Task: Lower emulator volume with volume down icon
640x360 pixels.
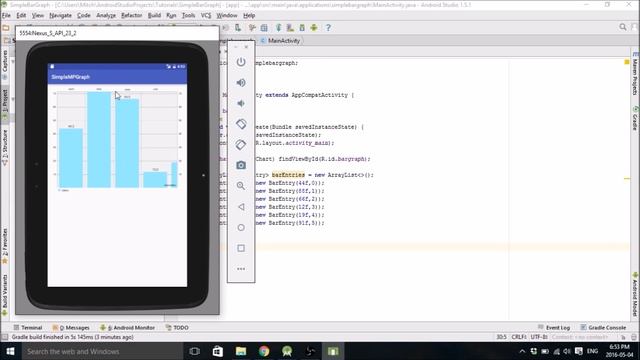Action: [241, 103]
